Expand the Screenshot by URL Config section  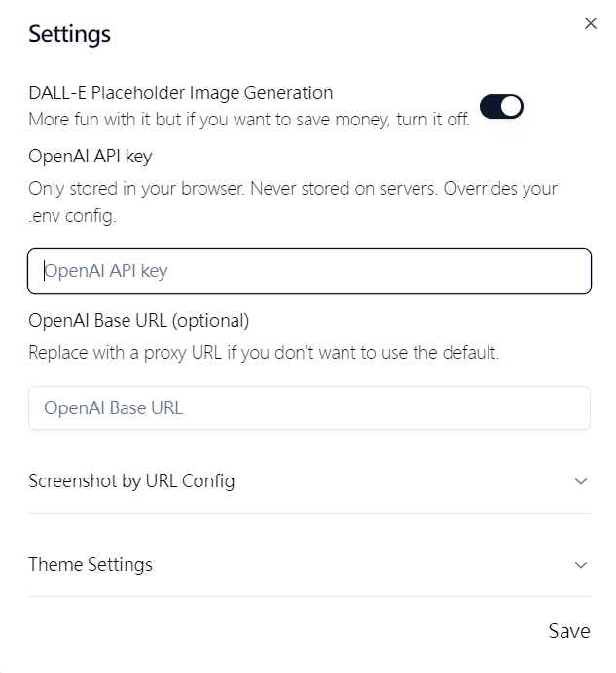(131, 480)
